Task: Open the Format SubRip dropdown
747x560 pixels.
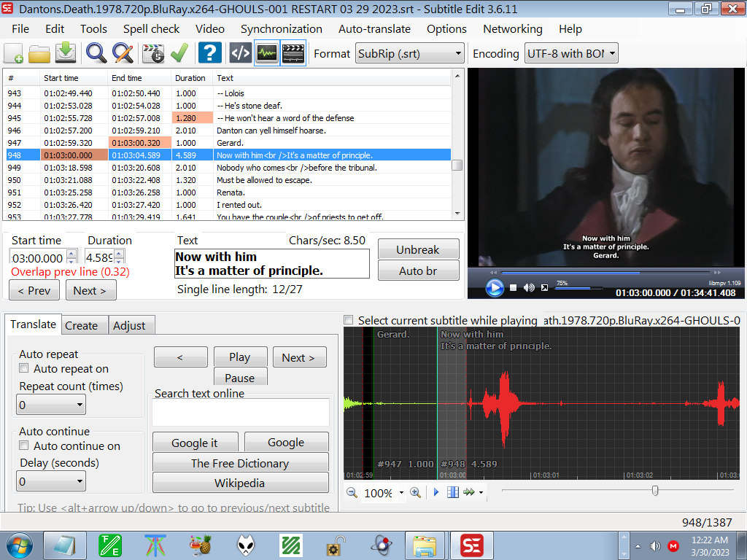Action: (410, 53)
